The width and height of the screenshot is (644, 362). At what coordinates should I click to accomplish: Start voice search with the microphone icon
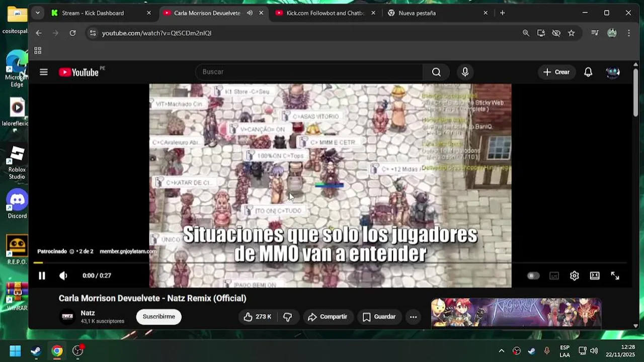coord(465,72)
